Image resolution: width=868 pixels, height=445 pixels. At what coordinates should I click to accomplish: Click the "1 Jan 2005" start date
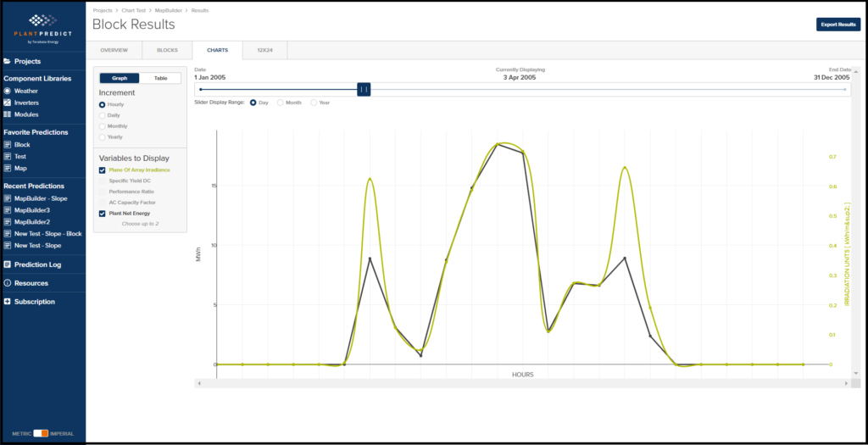pyautogui.click(x=210, y=77)
